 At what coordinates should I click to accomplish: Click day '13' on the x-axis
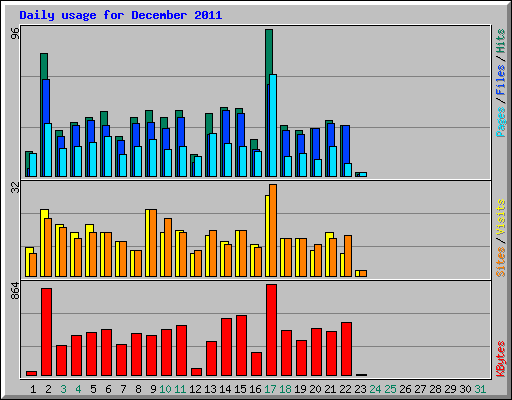click(x=210, y=389)
